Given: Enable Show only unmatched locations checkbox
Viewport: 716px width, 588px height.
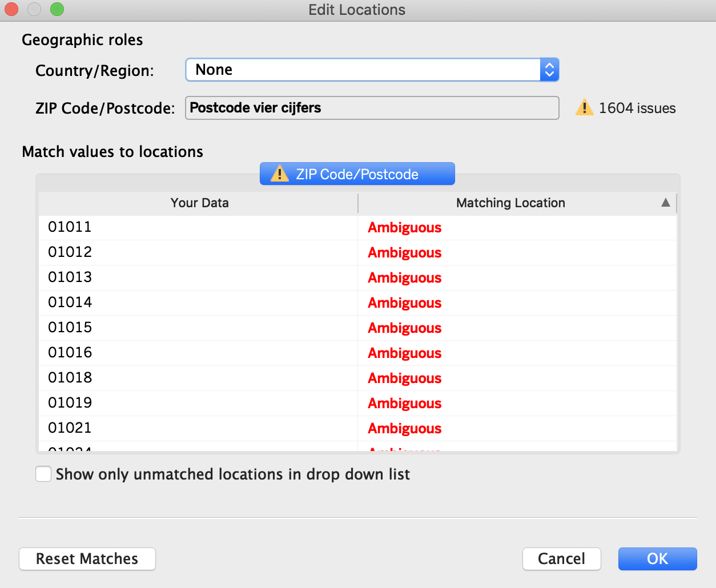Looking at the screenshot, I should (x=43, y=474).
